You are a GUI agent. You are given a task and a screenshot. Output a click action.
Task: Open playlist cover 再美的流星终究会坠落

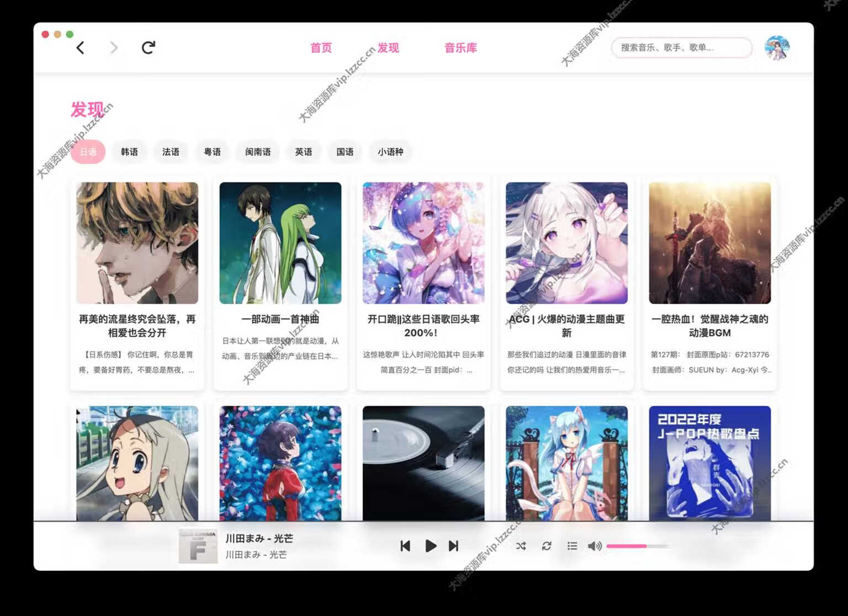pos(137,243)
